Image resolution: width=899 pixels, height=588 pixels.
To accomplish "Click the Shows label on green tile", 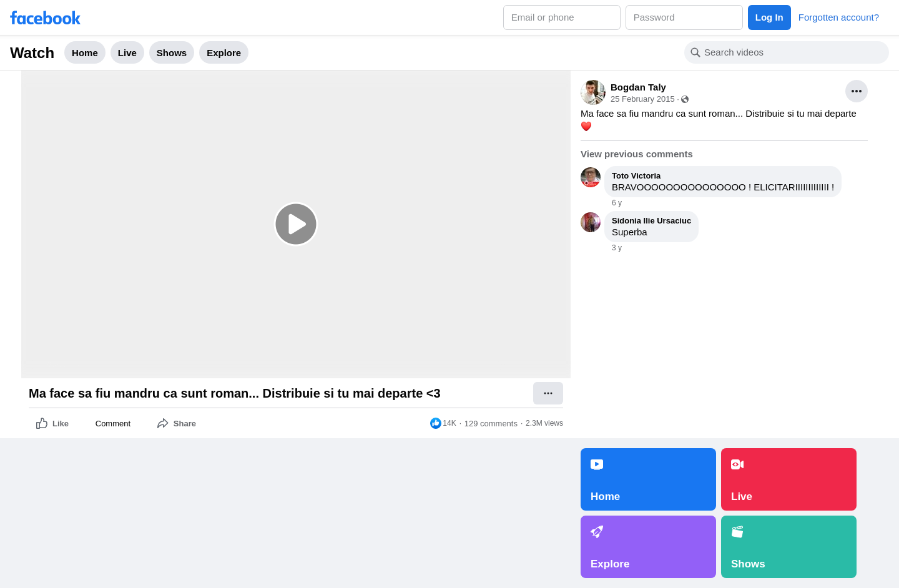I will tap(748, 564).
